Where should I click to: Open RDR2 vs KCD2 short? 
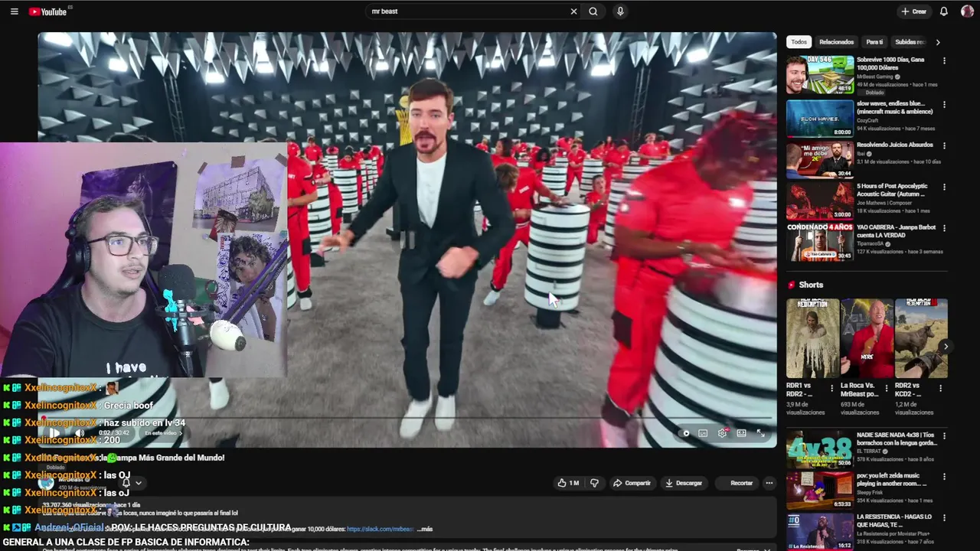[x=921, y=338]
